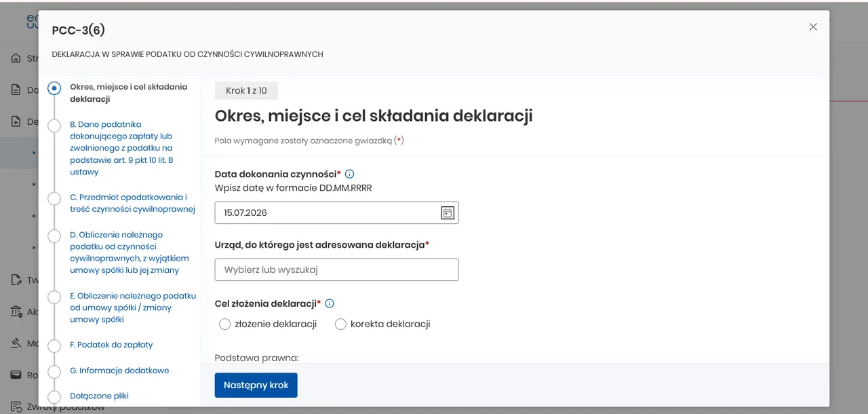Go to step G. Informacje dodatkowe
This screenshot has height=414, width=868.
[119, 371]
